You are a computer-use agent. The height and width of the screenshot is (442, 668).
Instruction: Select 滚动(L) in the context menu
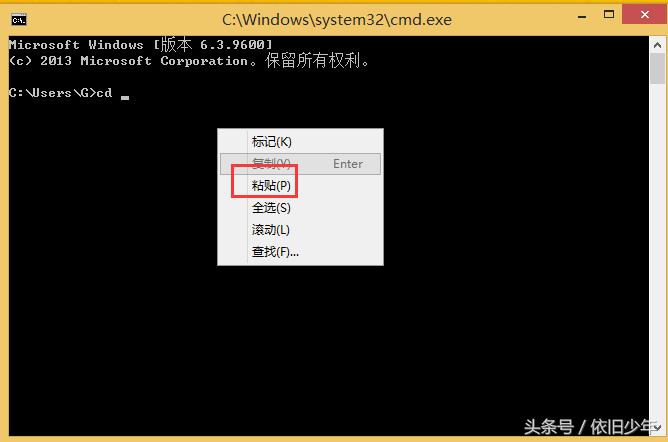[300, 230]
